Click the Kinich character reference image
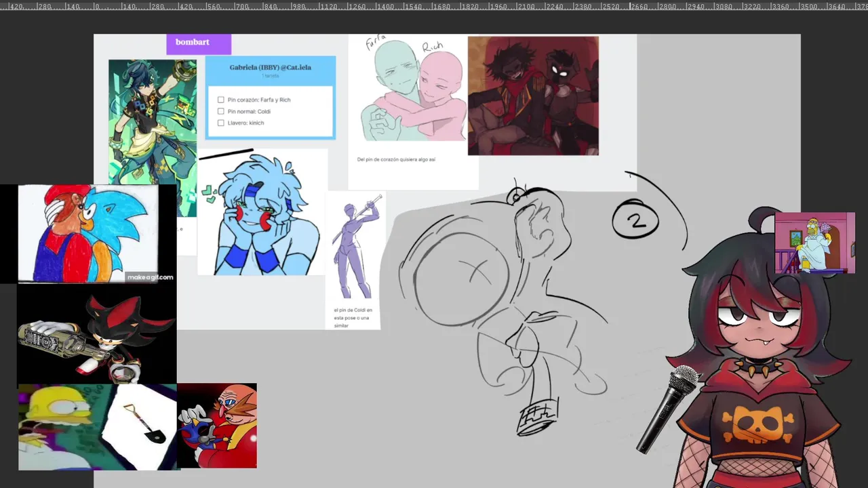 pos(153,122)
